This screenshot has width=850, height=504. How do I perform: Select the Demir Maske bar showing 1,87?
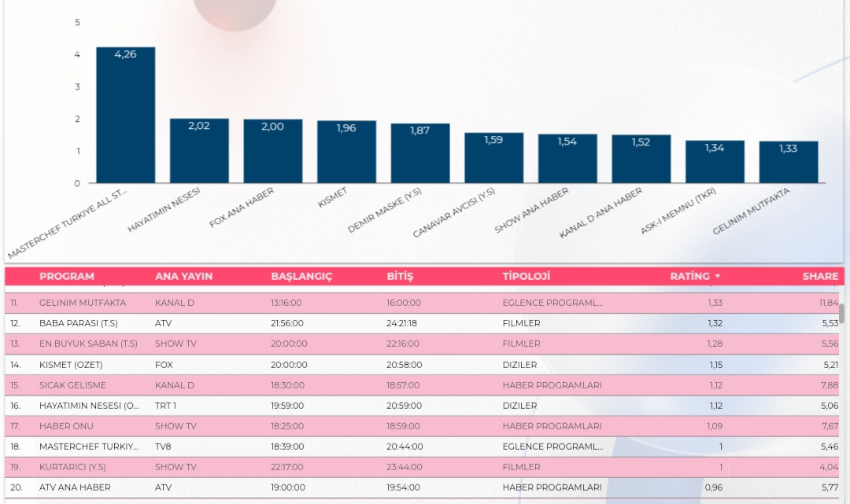coord(420,154)
